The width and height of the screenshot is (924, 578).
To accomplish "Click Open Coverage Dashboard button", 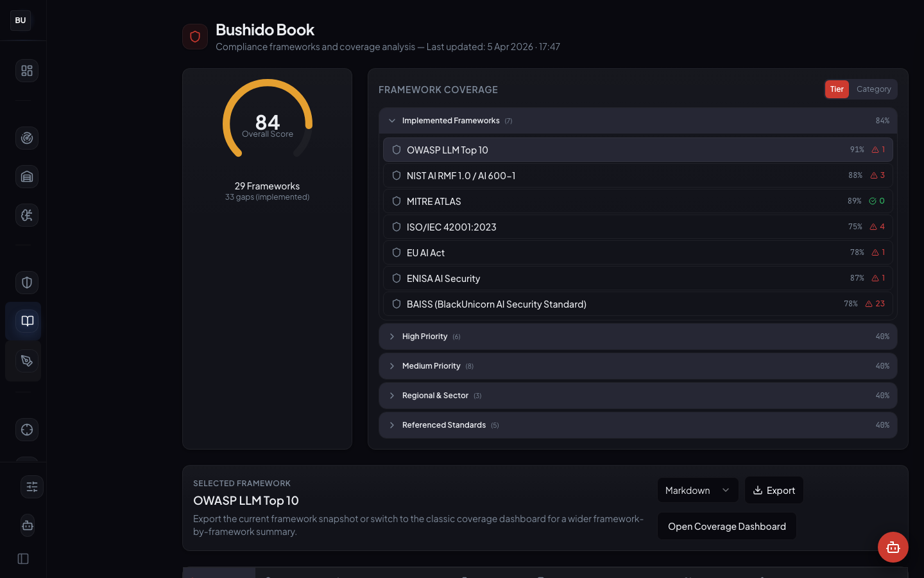I will pos(727,526).
